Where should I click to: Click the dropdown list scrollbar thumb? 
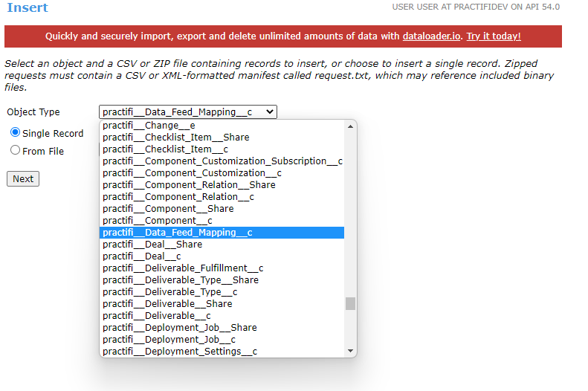click(x=350, y=303)
